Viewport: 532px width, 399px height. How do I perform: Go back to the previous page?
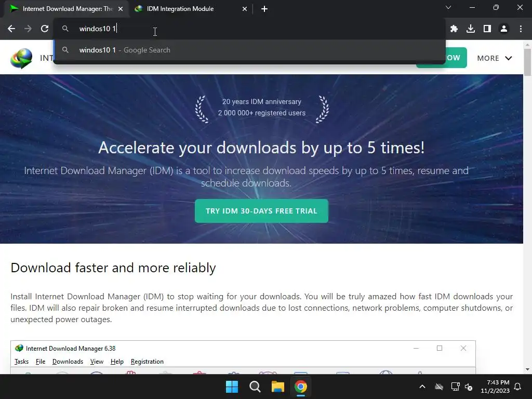[11, 29]
